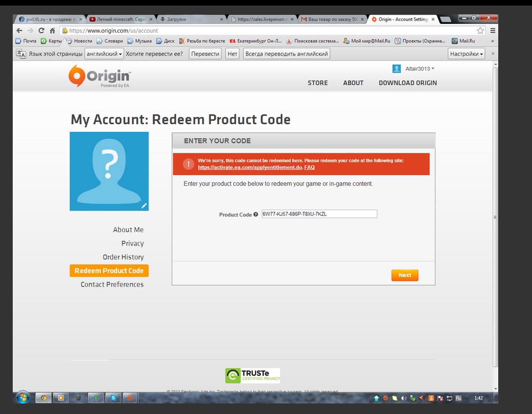Click the page vertical scrollbar
Screen dimensions: 532x414
(495, 217)
